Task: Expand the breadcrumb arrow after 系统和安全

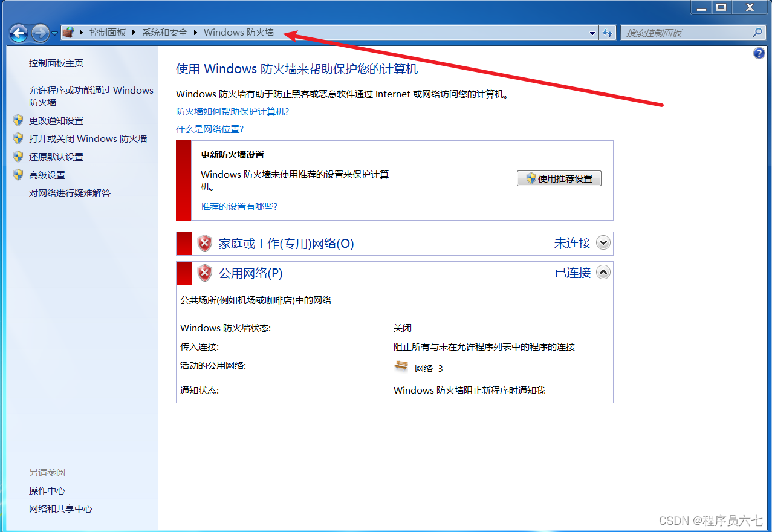Action: 195,33
